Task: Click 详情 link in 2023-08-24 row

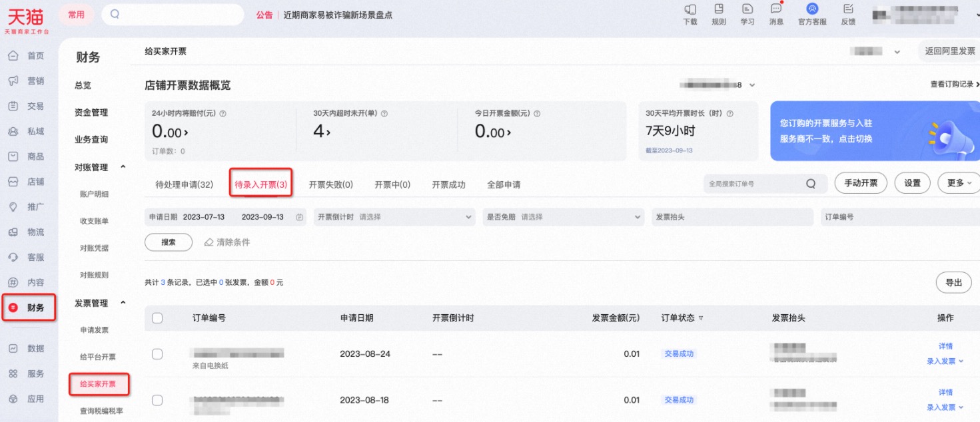Action: tap(945, 346)
